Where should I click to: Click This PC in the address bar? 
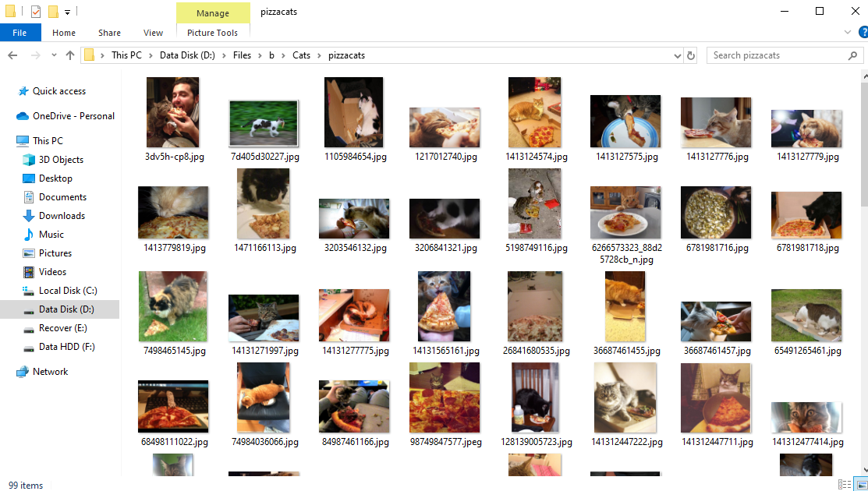click(126, 55)
